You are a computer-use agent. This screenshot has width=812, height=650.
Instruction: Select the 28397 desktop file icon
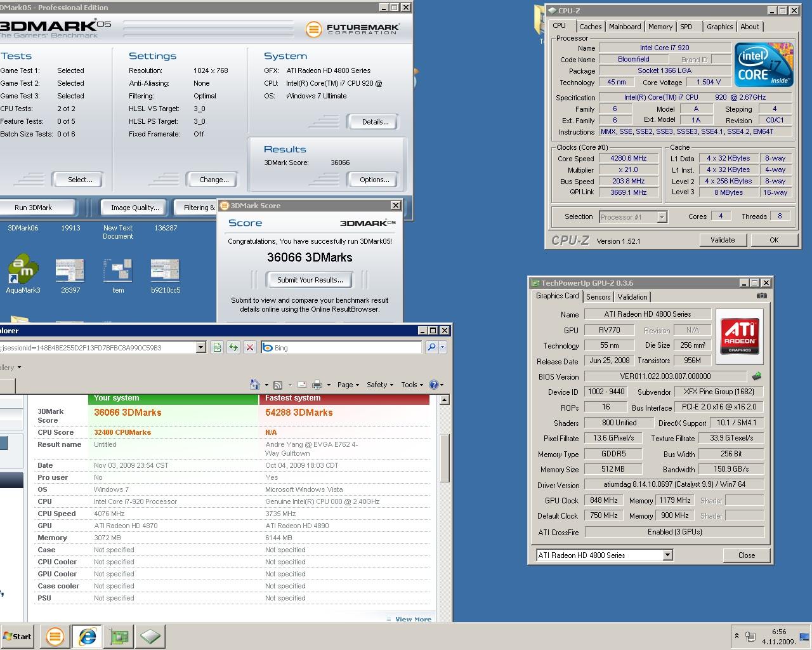click(70, 275)
